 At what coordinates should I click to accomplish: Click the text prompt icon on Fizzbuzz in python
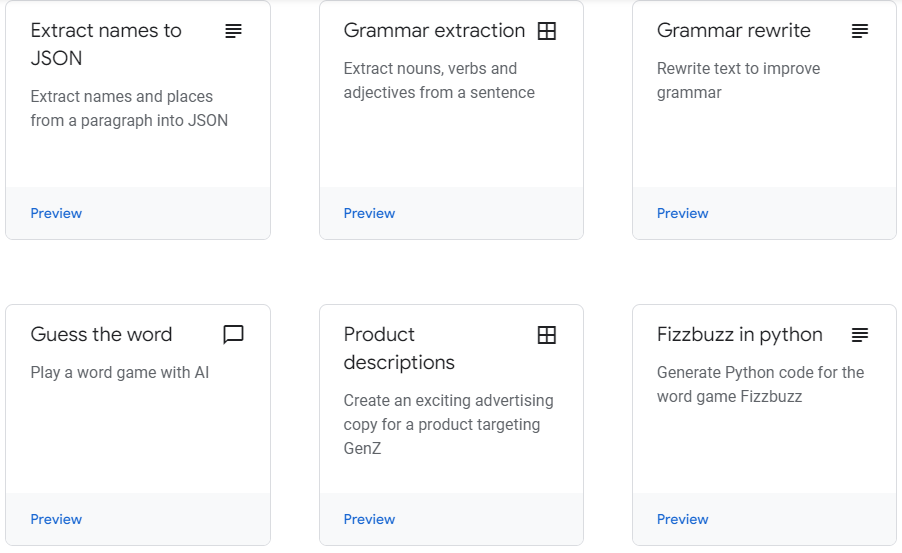click(860, 335)
